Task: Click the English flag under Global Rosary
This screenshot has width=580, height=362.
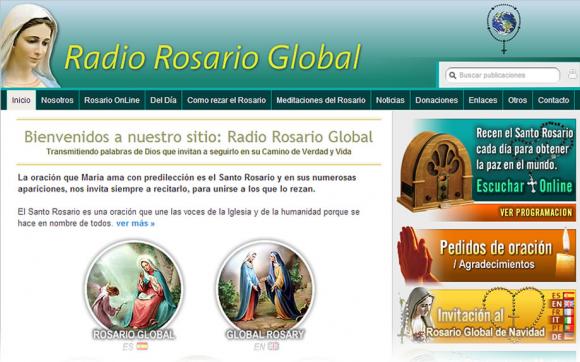Action: (273, 346)
